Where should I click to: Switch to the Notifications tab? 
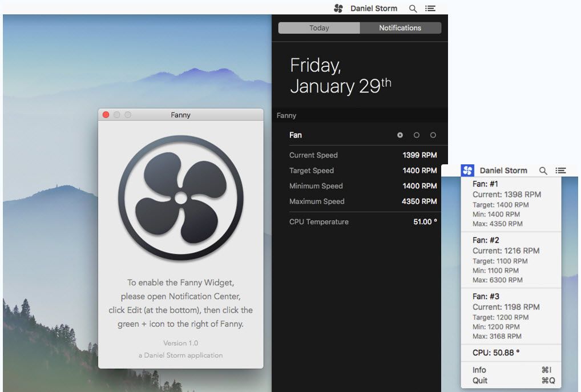click(x=400, y=28)
